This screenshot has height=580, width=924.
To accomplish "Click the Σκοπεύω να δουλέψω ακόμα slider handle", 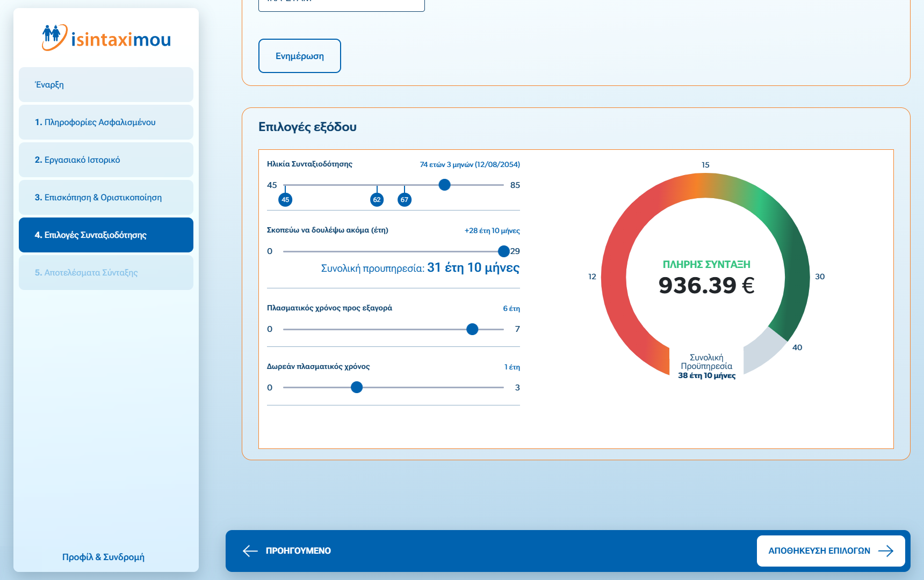I will point(503,251).
